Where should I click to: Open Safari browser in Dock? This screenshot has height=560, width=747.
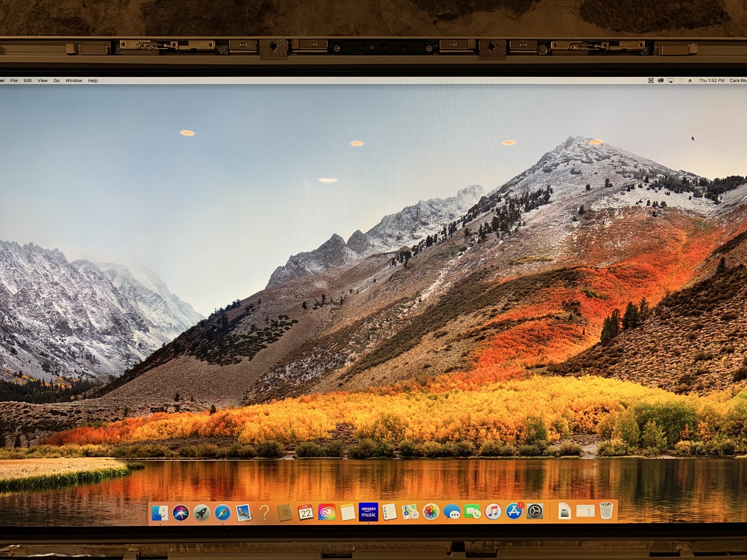(223, 513)
